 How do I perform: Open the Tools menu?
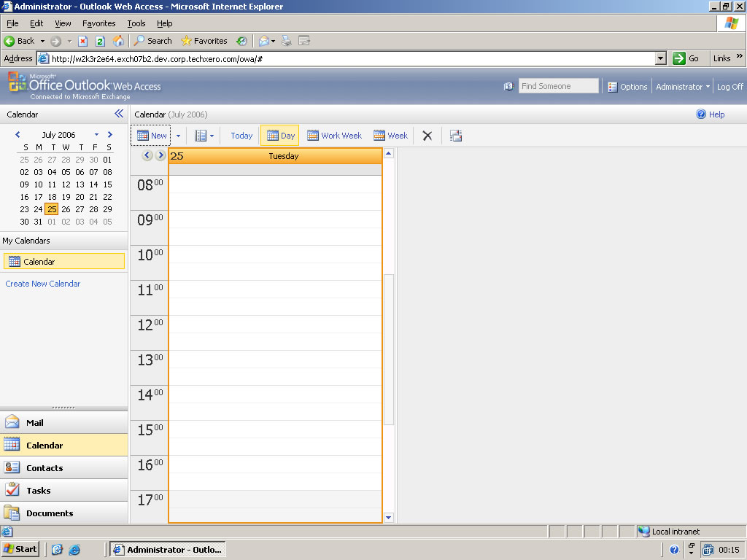136,23
